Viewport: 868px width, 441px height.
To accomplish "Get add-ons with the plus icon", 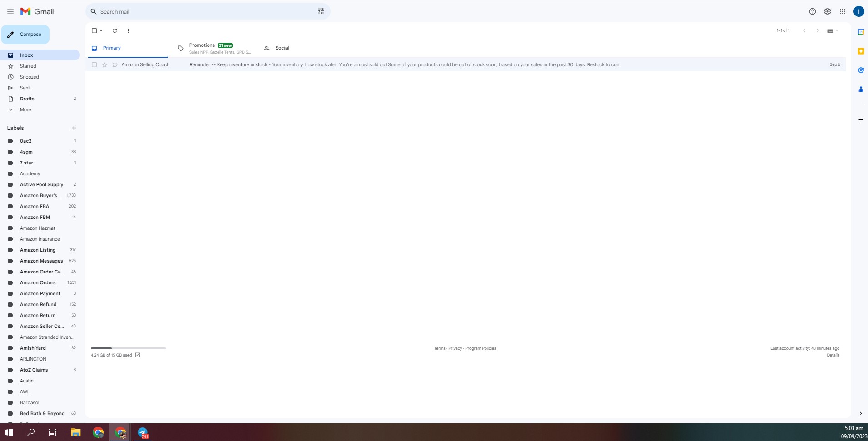I will [x=861, y=120].
